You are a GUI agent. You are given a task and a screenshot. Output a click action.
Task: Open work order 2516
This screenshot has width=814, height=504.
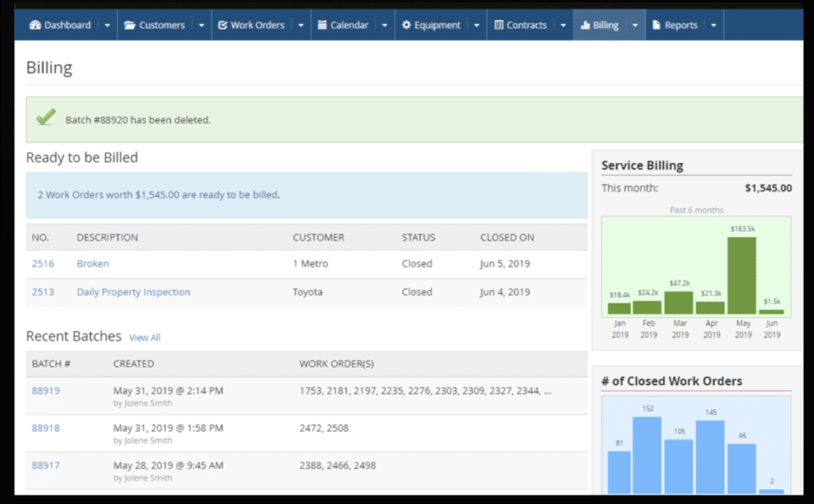[x=43, y=263]
